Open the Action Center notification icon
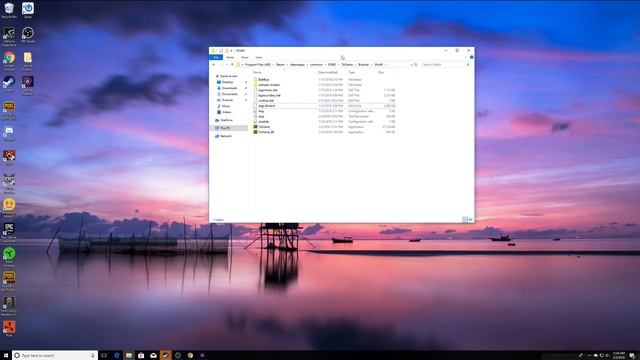The width and height of the screenshot is (640, 360). click(632, 356)
